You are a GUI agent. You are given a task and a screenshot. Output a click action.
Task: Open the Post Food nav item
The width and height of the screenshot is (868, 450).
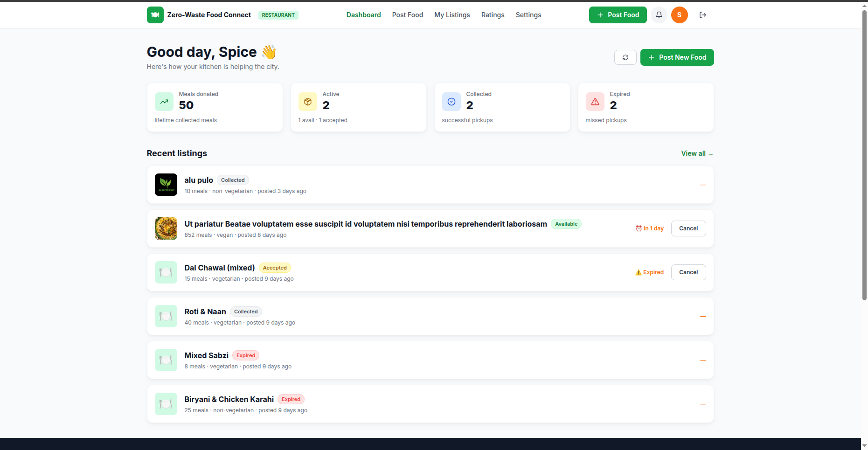408,15
